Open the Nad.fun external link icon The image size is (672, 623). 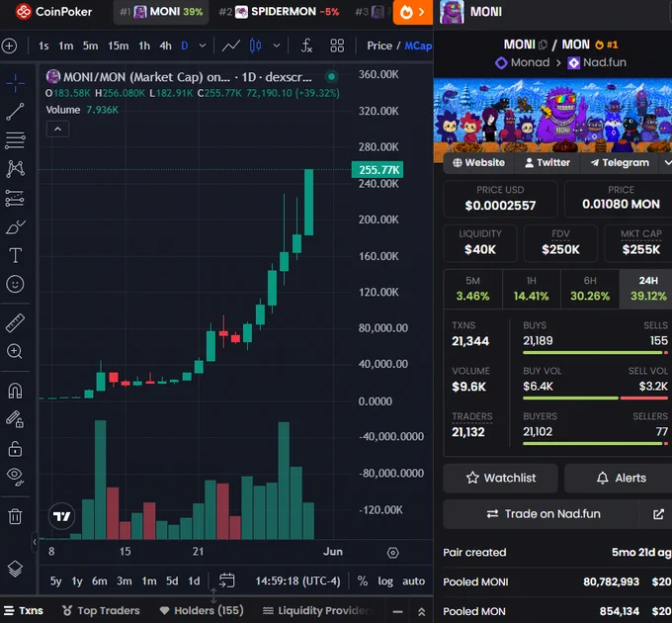pos(658,513)
